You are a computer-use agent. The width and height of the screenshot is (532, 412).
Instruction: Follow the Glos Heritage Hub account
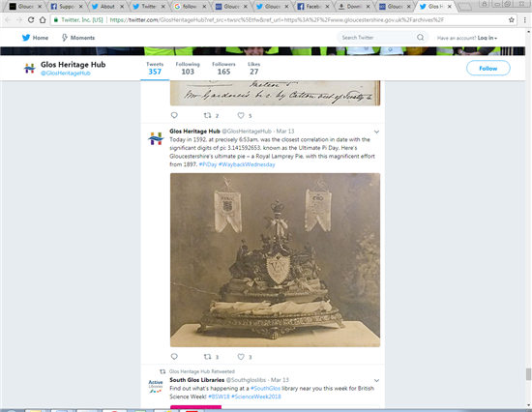click(x=488, y=69)
